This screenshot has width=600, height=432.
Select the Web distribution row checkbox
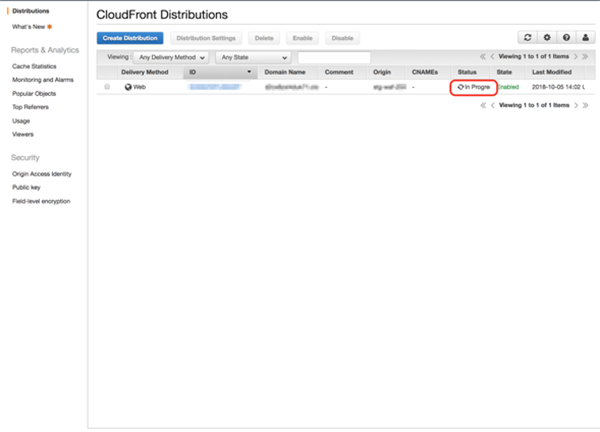[x=107, y=87]
